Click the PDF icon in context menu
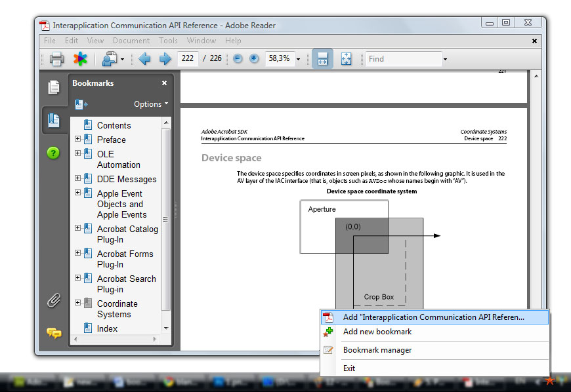Screen dimensions: 571x392 (x=328, y=317)
